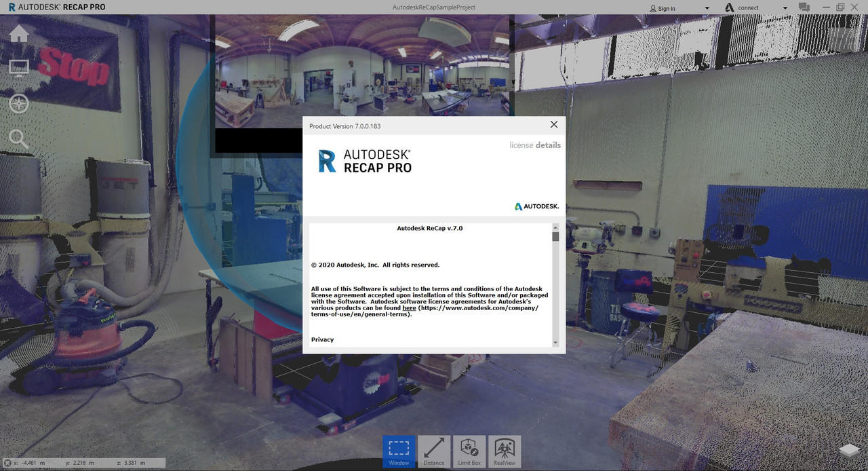
Task: Switch to RealView mode
Action: point(505,452)
